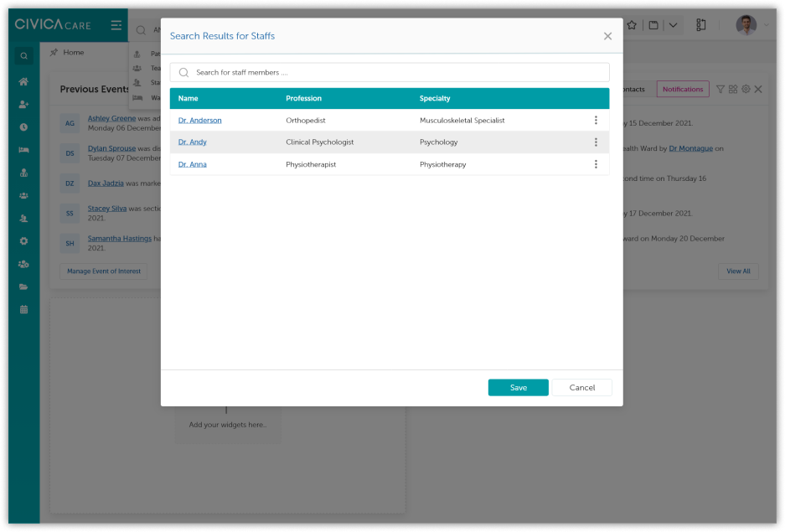Click the SS avatar badge

click(x=70, y=213)
